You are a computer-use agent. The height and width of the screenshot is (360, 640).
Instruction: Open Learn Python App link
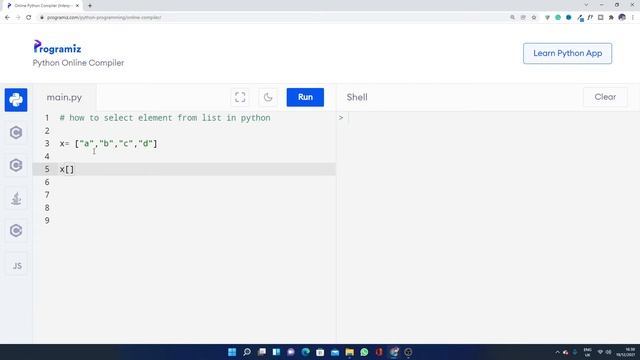(x=567, y=53)
